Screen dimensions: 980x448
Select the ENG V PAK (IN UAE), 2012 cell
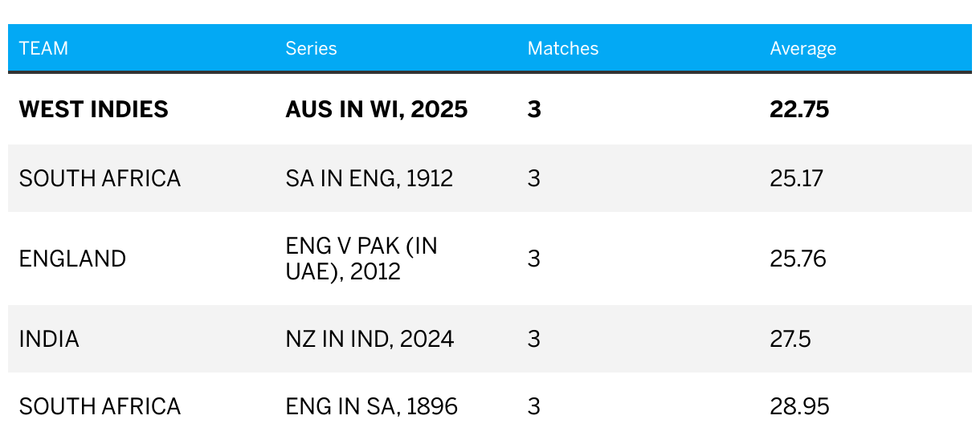coord(361,259)
